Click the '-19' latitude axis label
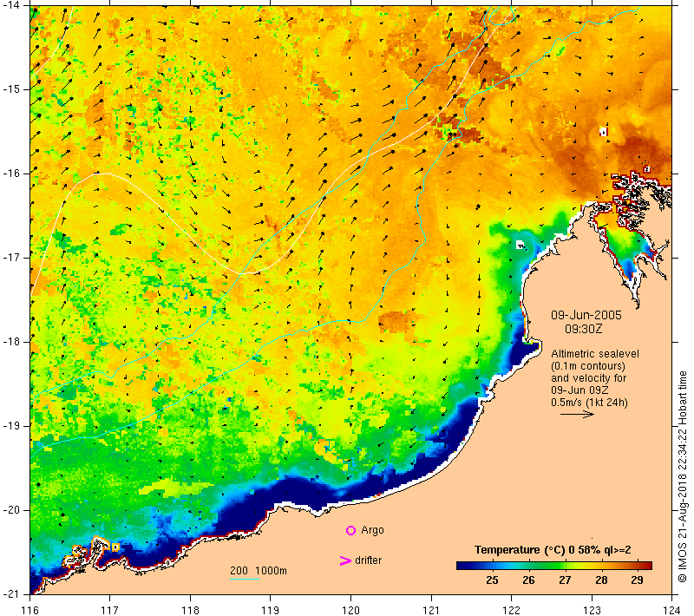 [10, 426]
